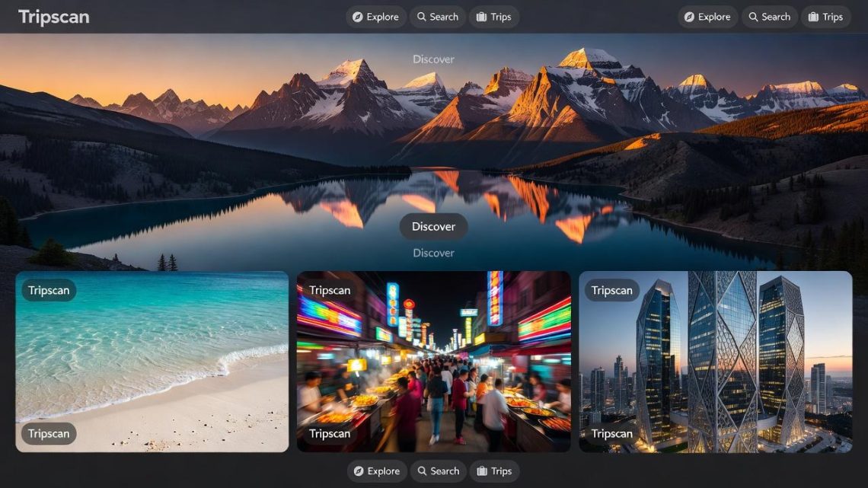Select the faint Discover text below the pill button
The width and height of the screenshot is (868, 488).
433,253
